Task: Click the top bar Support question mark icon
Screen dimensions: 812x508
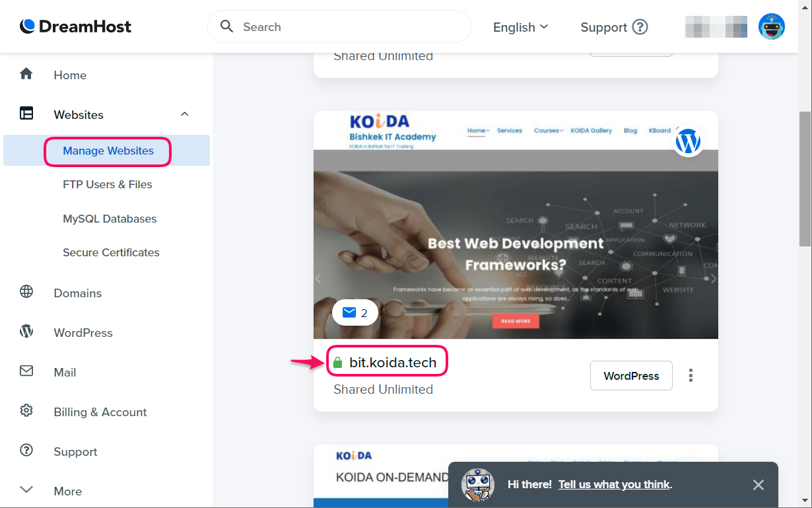Action: (640, 27)
